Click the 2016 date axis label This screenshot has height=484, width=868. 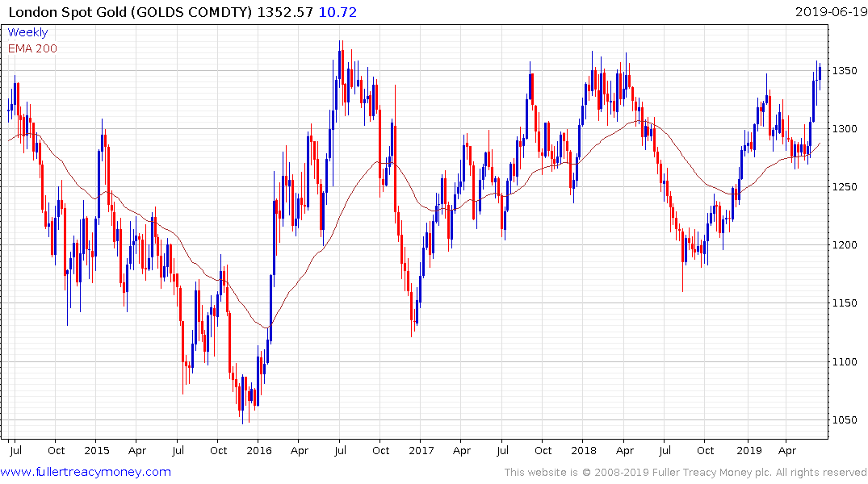coord(259,451)
